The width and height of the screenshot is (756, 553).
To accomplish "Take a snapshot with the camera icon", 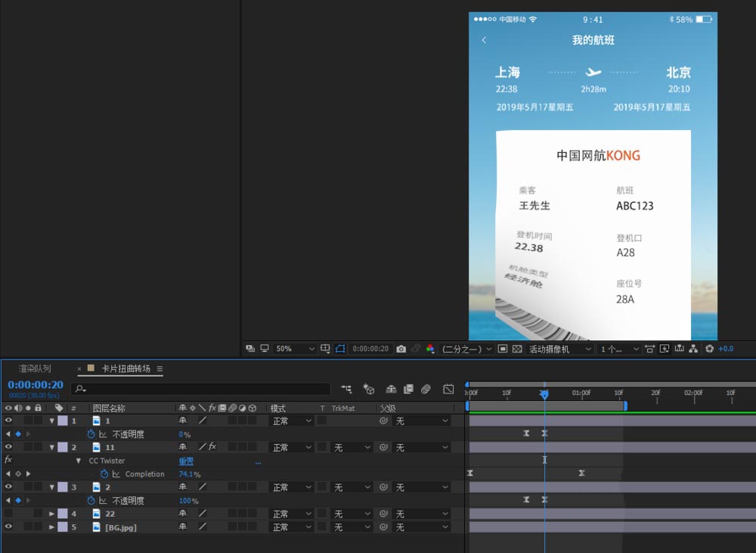I will [x=401, y=349].
